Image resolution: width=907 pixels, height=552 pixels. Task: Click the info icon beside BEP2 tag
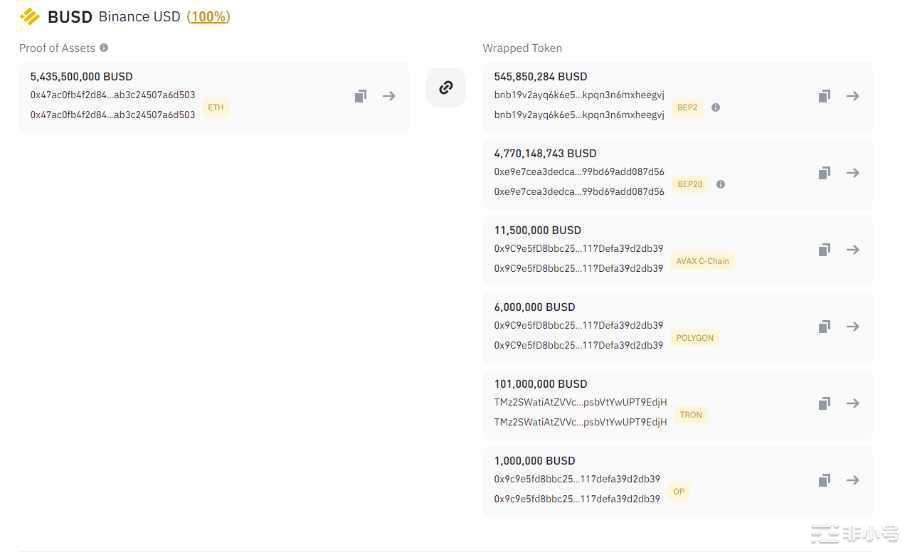[716, 107]
